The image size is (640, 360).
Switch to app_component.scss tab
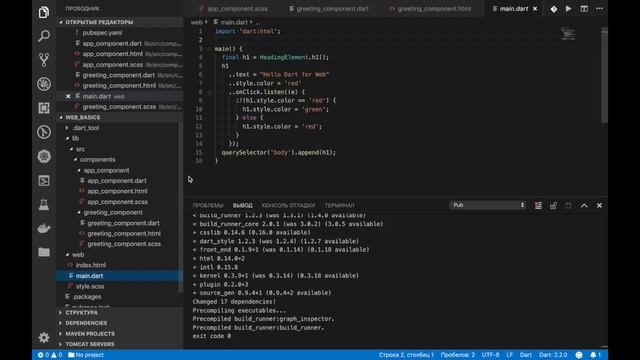pyautogui.click(x=233, y=9)
